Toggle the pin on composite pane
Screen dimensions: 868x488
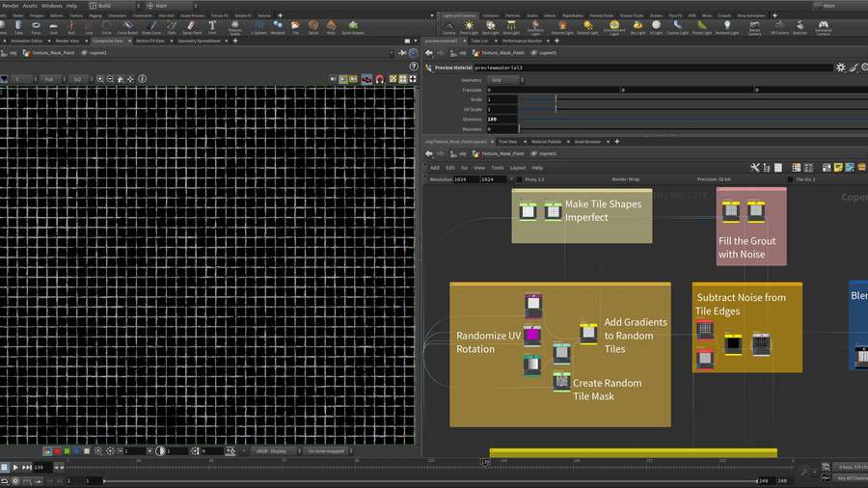click(x=402, y=53)
